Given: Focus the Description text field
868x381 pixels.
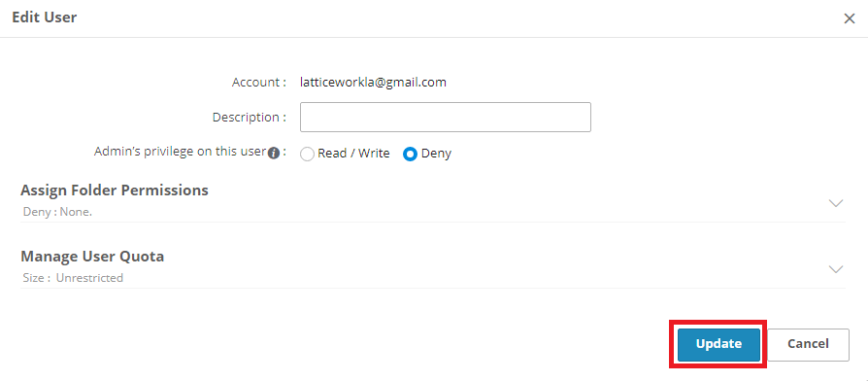Looking at the screenshot, I should point(446,117).
